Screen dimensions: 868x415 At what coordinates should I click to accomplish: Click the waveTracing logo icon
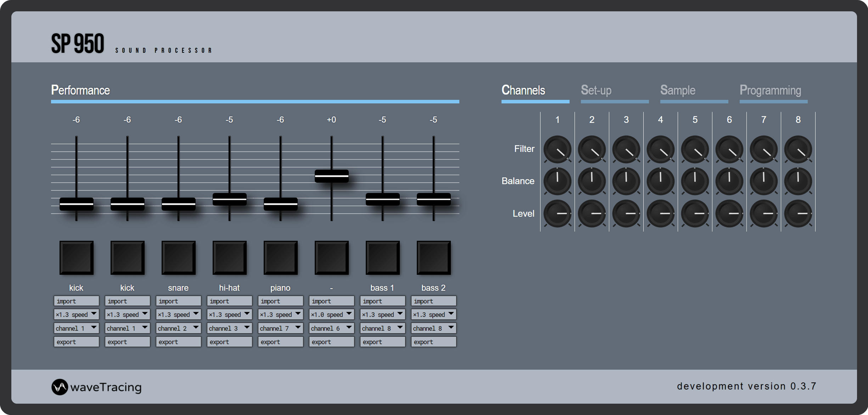[60, 387]
